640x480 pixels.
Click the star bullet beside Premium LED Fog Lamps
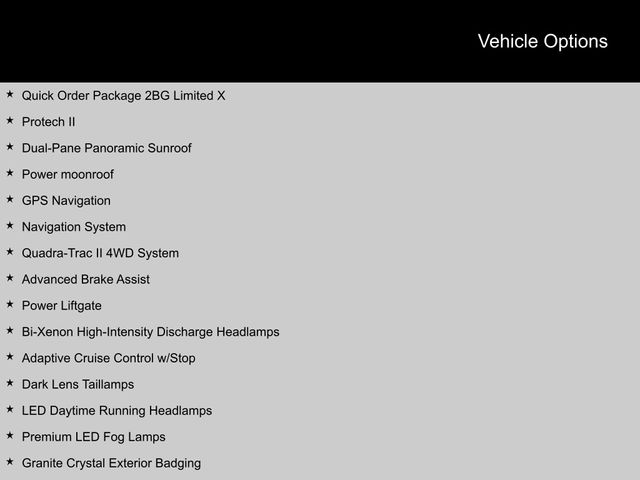click(9, 436)
